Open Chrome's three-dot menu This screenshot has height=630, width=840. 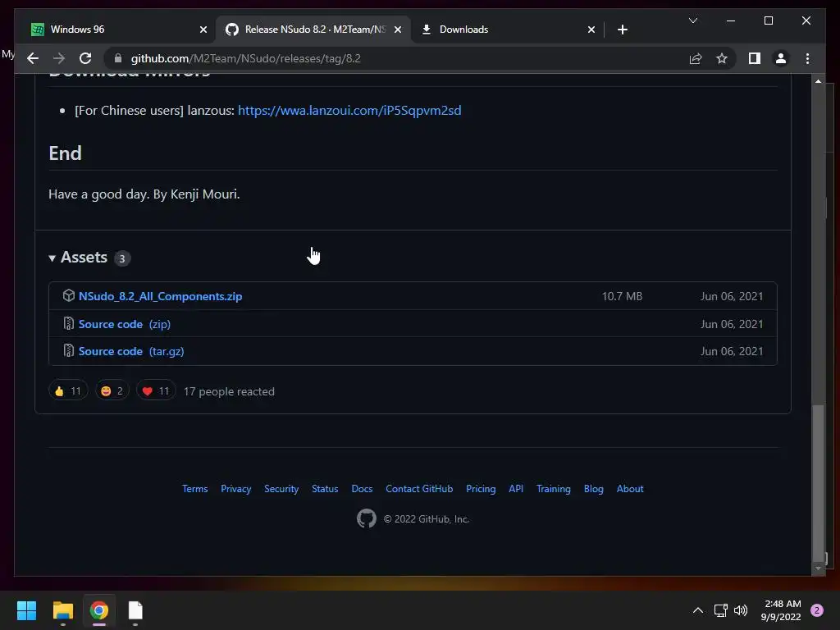(x=807, y=58)
